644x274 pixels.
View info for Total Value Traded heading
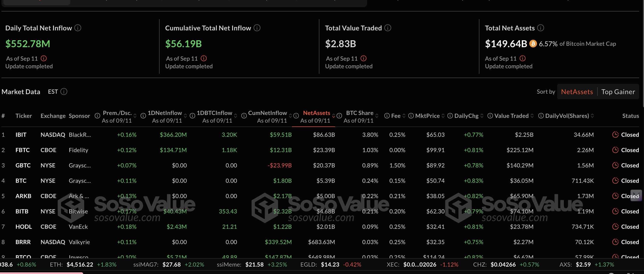pos(388,28)
